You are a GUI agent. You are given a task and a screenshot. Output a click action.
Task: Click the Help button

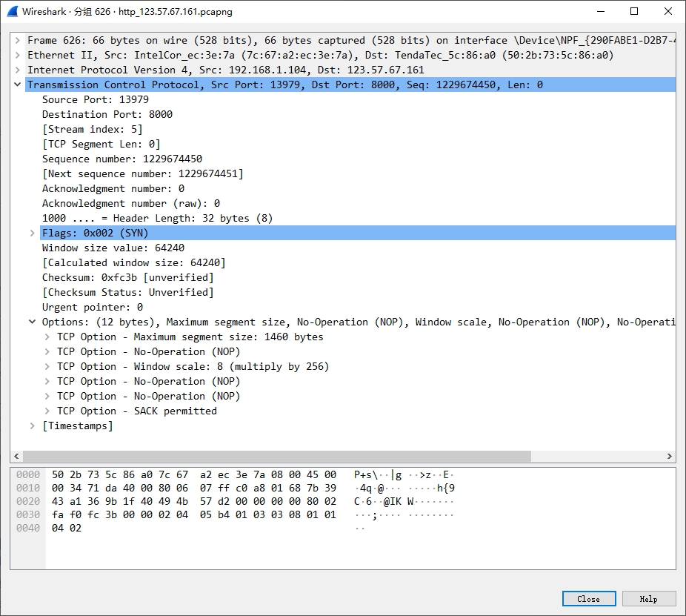pyautogui.click(x=648, y=599)
